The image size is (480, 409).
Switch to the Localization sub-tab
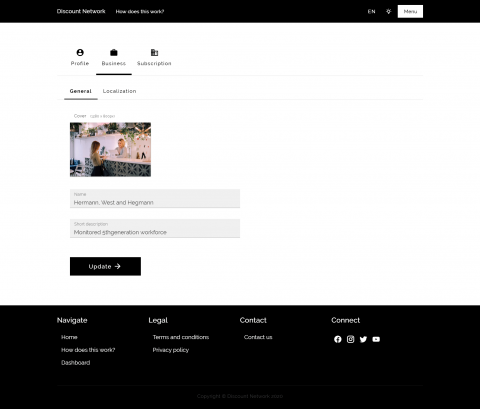119,91
